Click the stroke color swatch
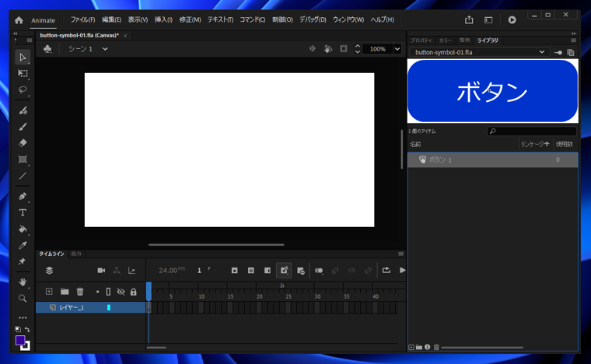The height and width of the screenshot is (364, 591). (26, 345)
